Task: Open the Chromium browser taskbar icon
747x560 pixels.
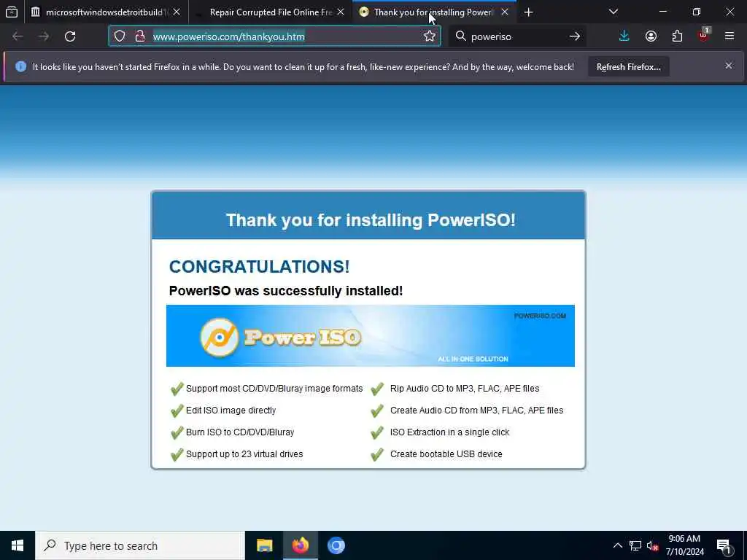Action: [336, 545]
